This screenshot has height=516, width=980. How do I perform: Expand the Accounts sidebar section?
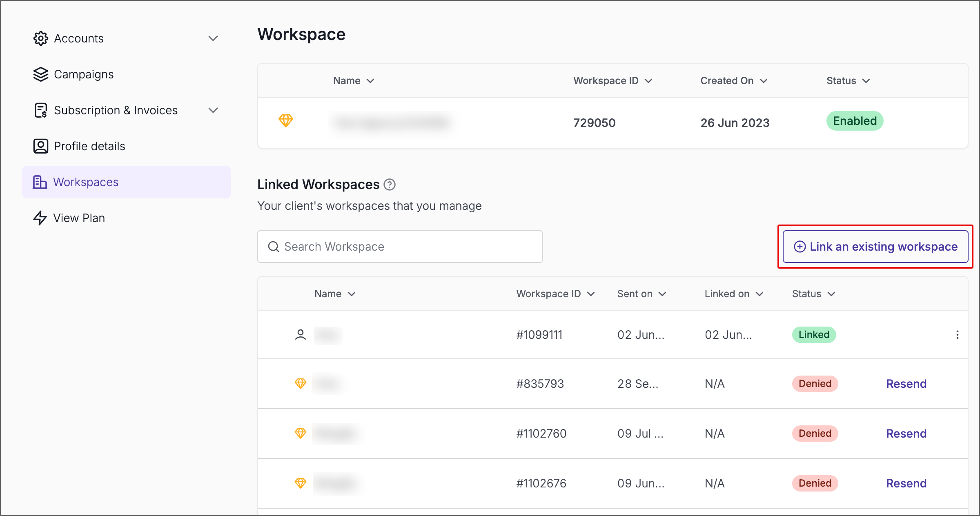pyautogui.click(x=214, y=38)
